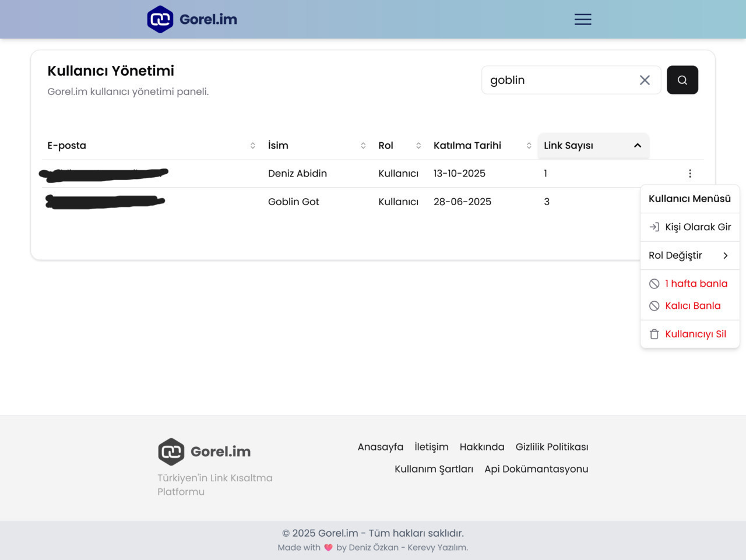The width and height of the screenshot is (746, 560).
Task: Open the three-dot menu on Deniz Abidin's row
Action: [690, 173]
